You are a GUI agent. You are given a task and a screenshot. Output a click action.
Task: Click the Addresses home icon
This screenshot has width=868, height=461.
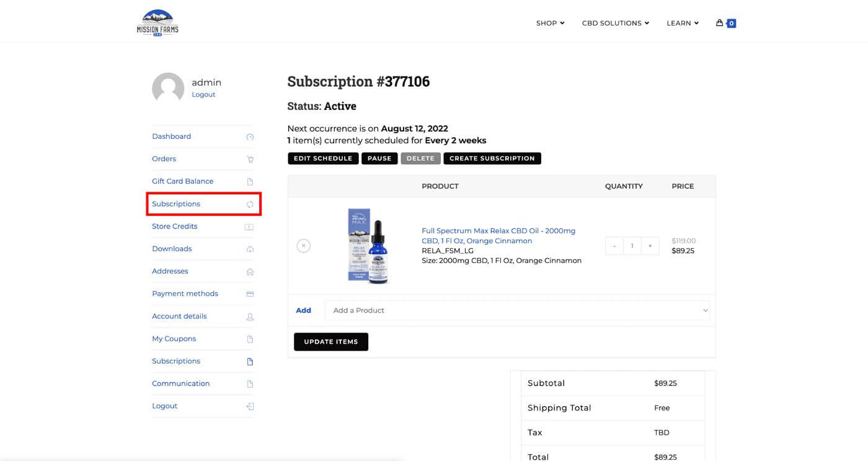click(x=250, y=272)
